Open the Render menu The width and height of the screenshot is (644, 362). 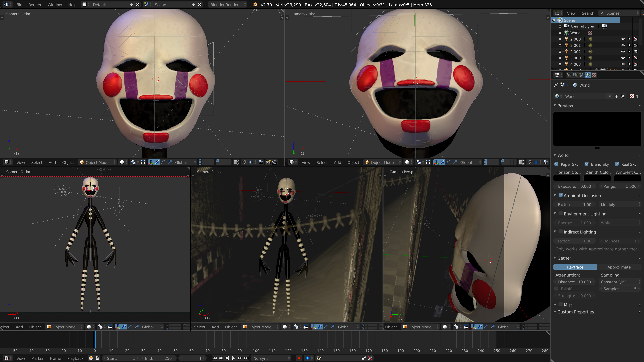click(x=35, y=5)
